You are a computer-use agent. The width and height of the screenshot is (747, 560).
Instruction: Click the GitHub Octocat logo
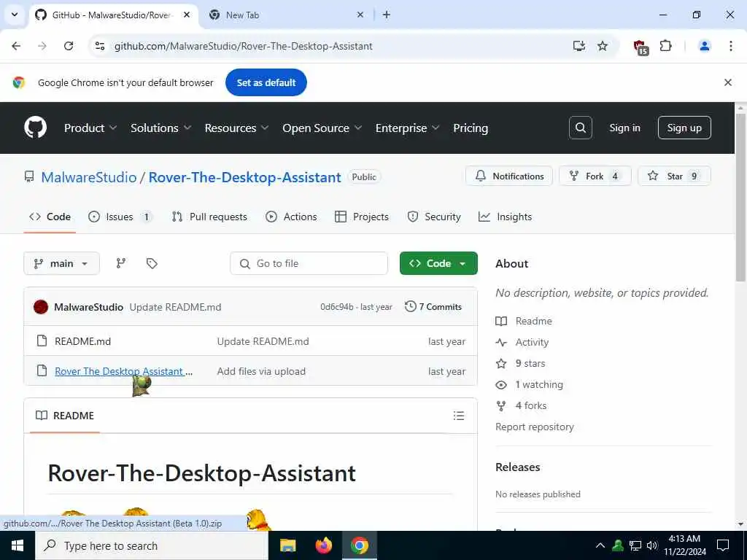click(35, 128)
